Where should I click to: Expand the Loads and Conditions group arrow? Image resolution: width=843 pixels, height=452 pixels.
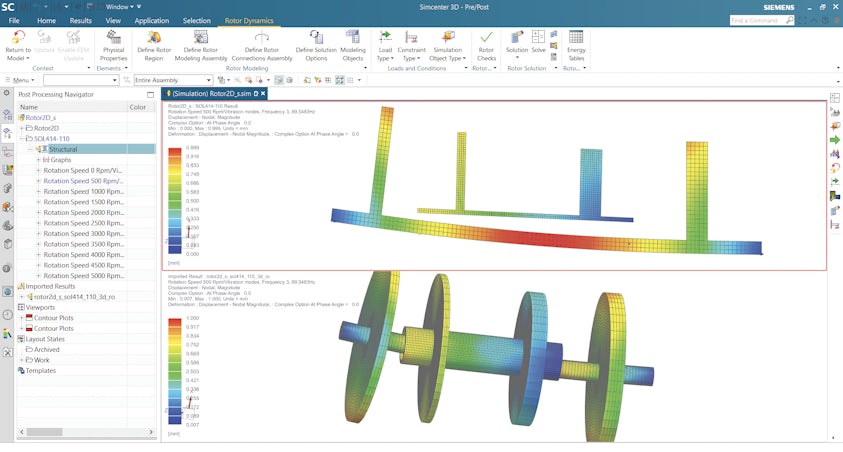465,68
